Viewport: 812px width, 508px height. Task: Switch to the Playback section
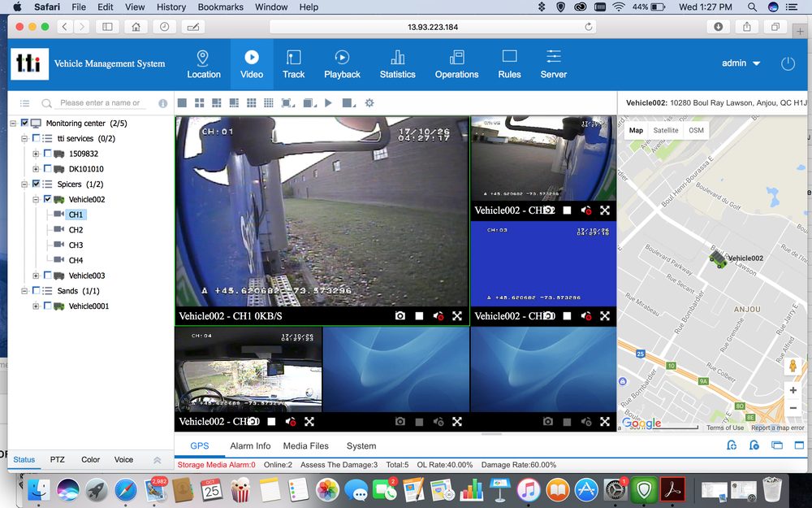click(342, 64)
